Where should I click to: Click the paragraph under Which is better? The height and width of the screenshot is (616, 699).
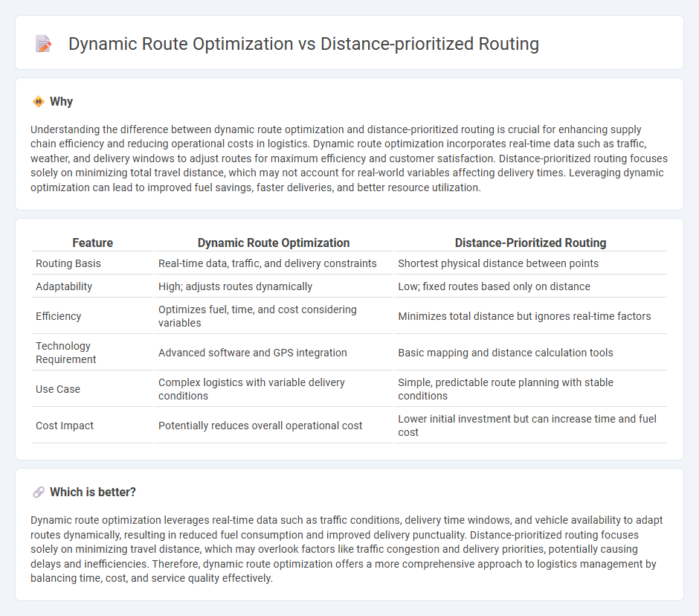(x=347, y=549)
